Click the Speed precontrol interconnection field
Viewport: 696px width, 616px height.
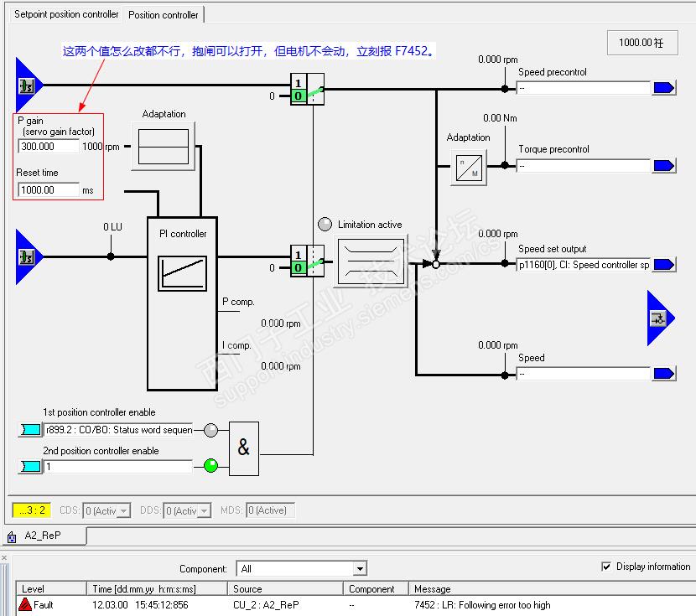click(x=583, y=88)
